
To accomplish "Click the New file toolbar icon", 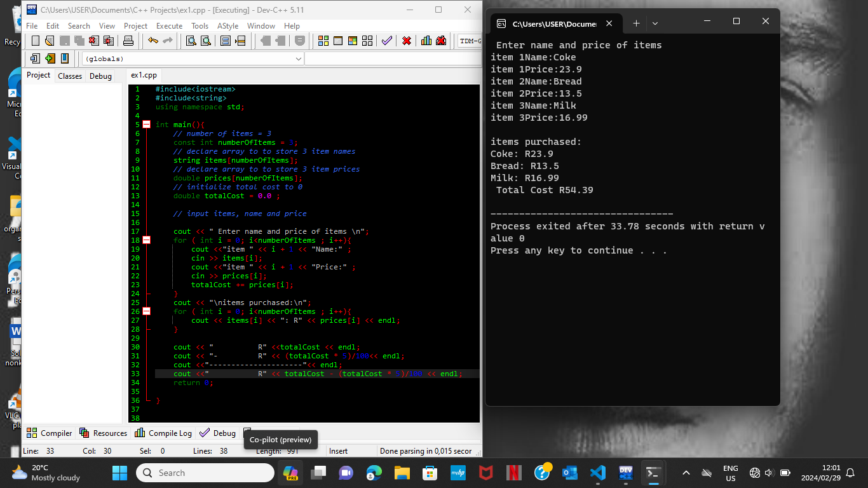I will coord(36,41).
